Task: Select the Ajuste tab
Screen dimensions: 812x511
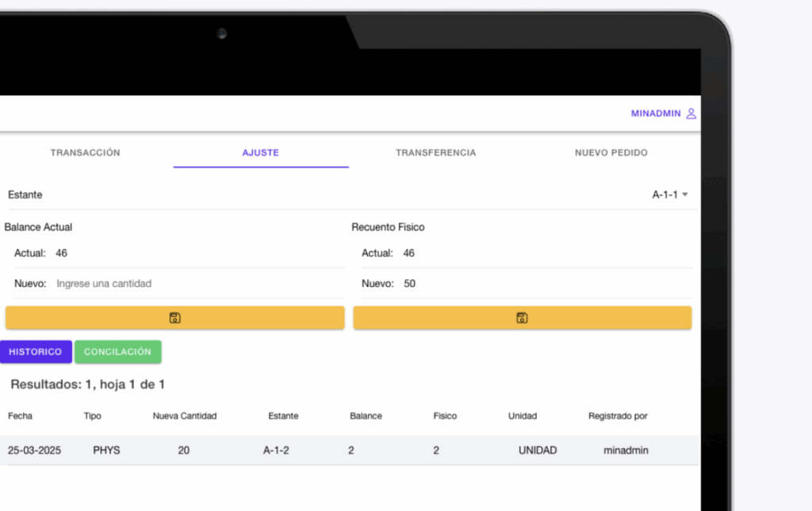Action: pyautogui.click(x=260, y=152)
